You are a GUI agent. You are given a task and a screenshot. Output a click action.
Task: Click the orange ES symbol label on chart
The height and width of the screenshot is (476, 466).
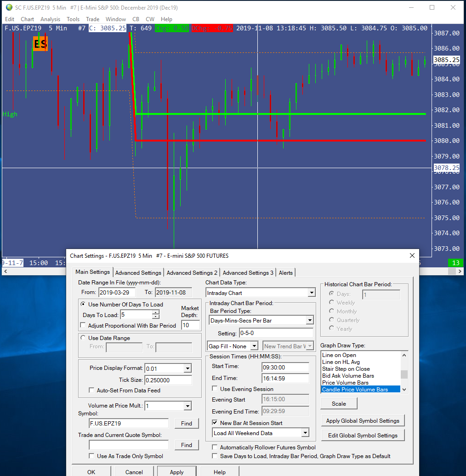coord(40,44)
